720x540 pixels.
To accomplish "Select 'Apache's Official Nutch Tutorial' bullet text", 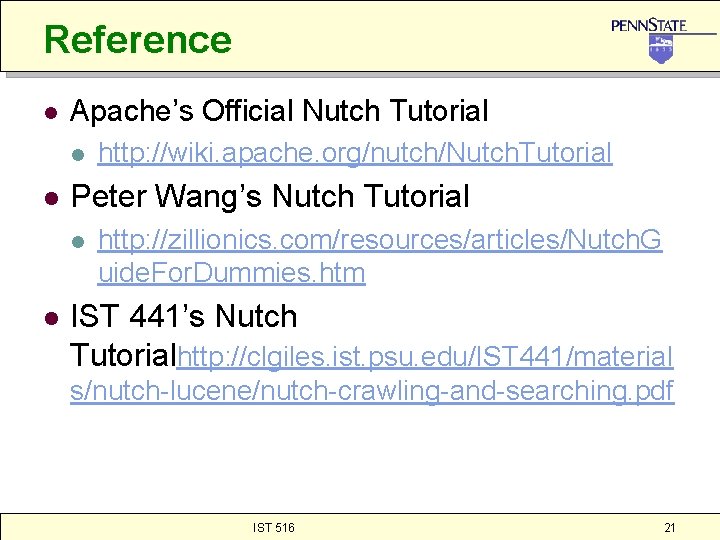I will [x=279, y=111].
